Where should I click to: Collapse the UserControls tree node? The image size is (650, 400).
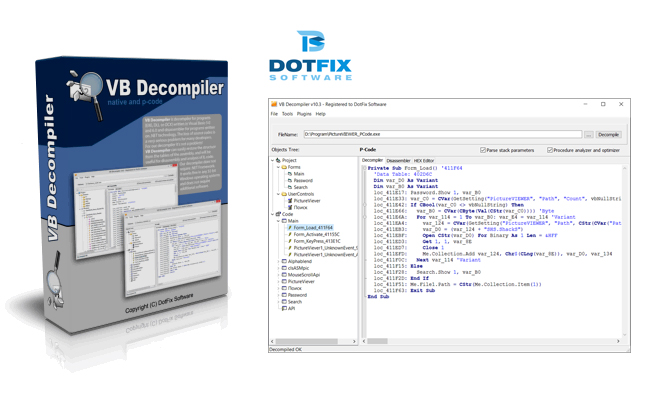pos(278,194)
